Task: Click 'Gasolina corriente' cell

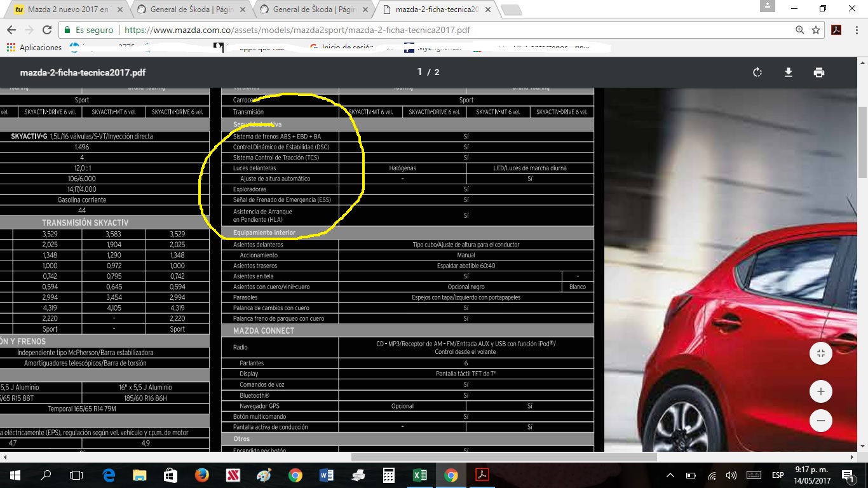Action: 82,200
